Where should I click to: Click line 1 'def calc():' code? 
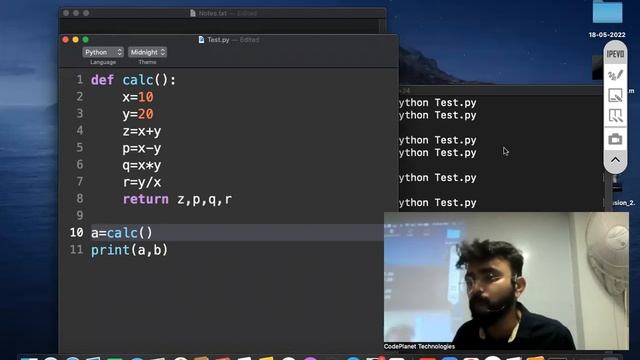pos(133,80)
